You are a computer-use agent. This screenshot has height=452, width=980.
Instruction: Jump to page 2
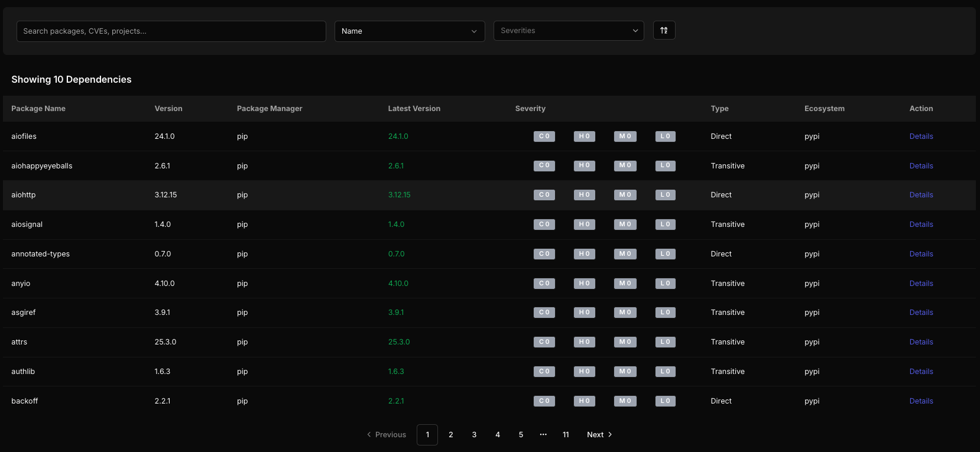tap(451, 435)
